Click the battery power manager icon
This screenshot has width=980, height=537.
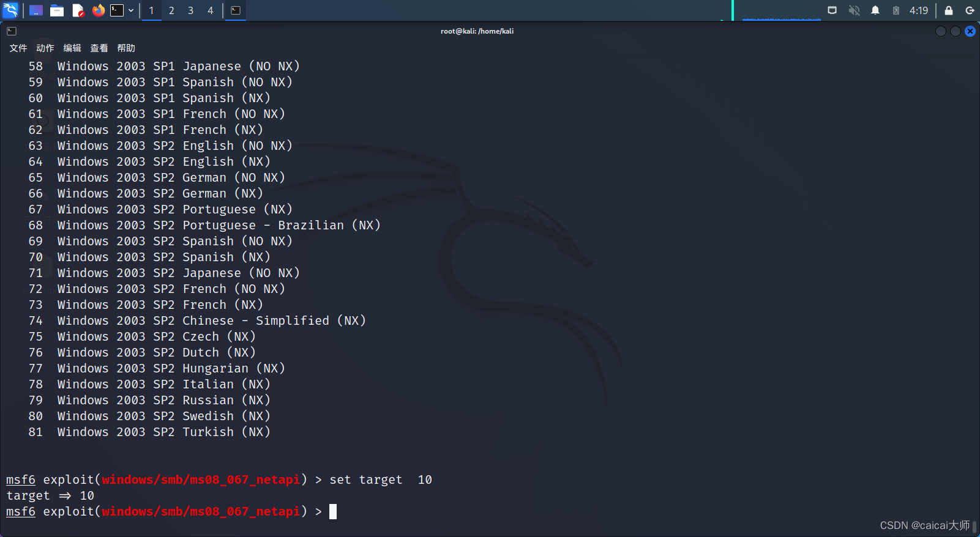coord(896,10)
